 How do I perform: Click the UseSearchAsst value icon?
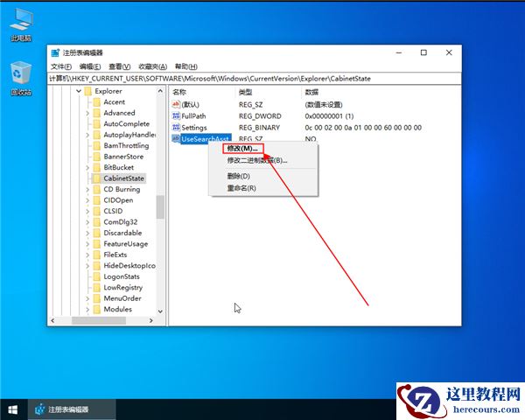coord(176,138)
